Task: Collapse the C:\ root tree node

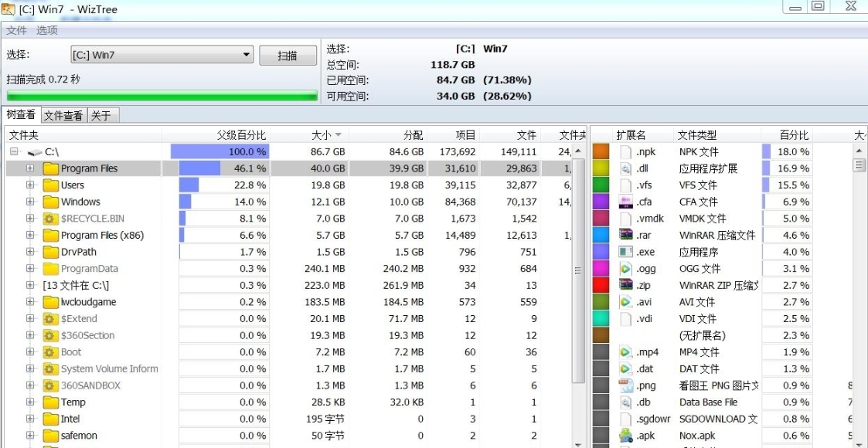Action: pyautogui.click(x=14, y=152)
